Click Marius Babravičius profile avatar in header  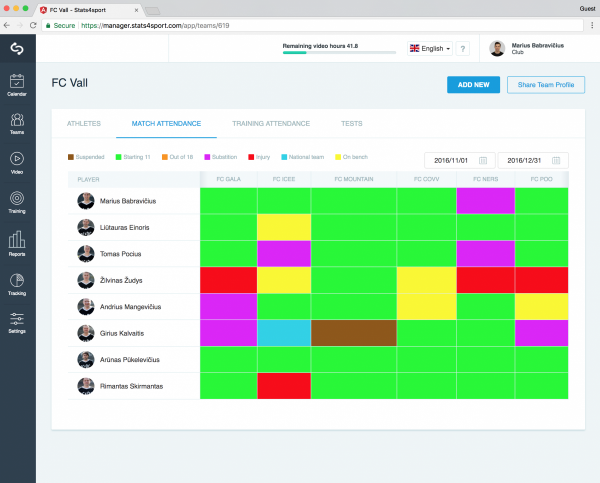pos(497,49)
